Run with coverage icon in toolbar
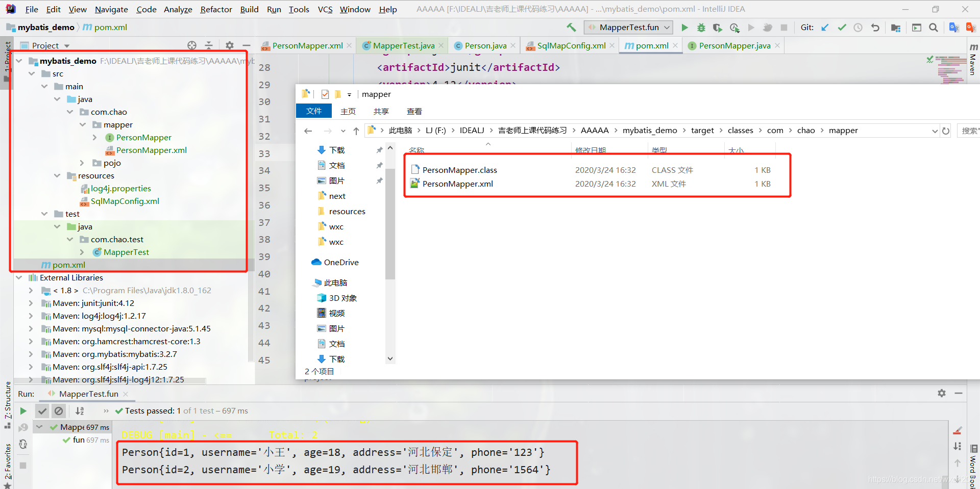Image resolution: width=980 pixels, height=489 pixels. (718, 28)
